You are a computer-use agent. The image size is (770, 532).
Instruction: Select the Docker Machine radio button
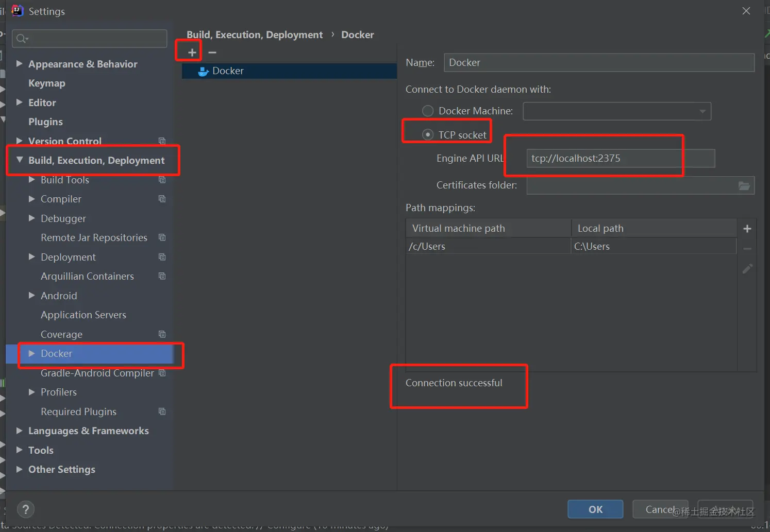click(428, 111)
